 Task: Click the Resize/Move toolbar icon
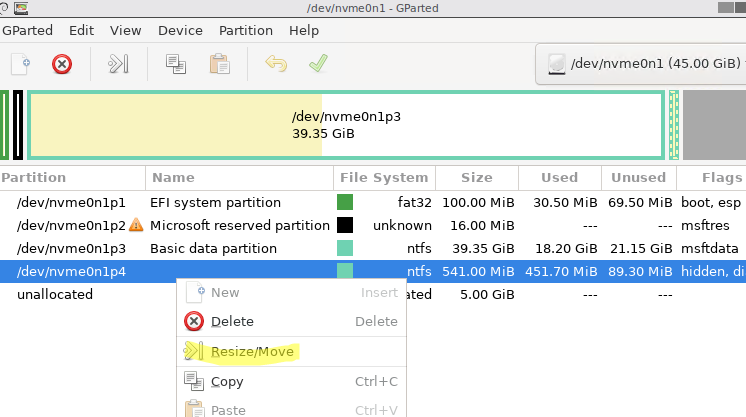(118, 64)
